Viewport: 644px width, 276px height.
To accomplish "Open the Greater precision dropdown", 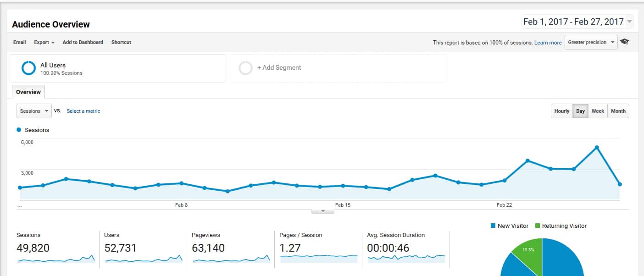I will (591, 42).
